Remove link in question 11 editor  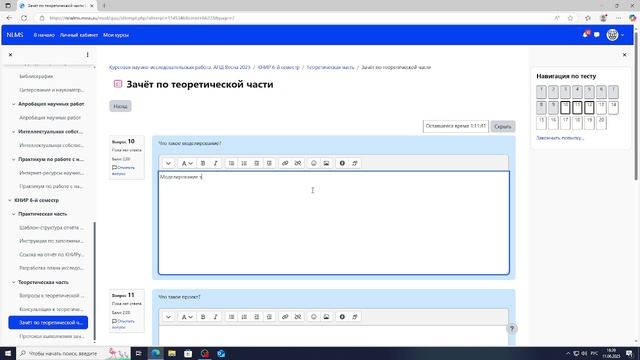(x=298, y=317)
